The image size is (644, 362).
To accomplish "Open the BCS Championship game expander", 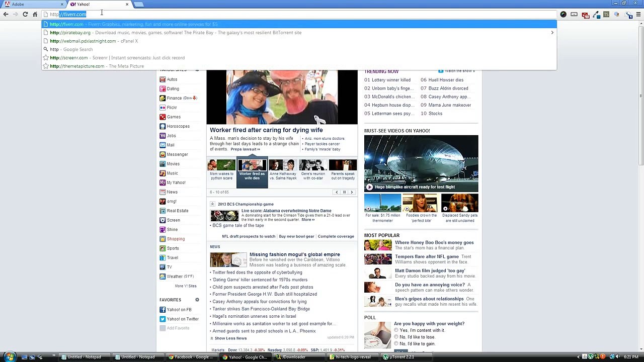I will tap(212, 204).
